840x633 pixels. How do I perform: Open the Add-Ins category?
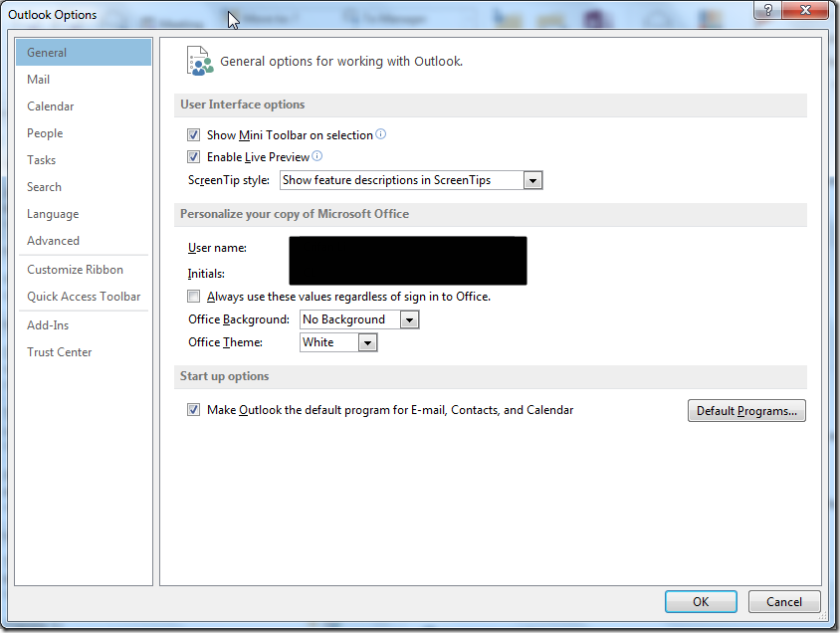[84, 325]
